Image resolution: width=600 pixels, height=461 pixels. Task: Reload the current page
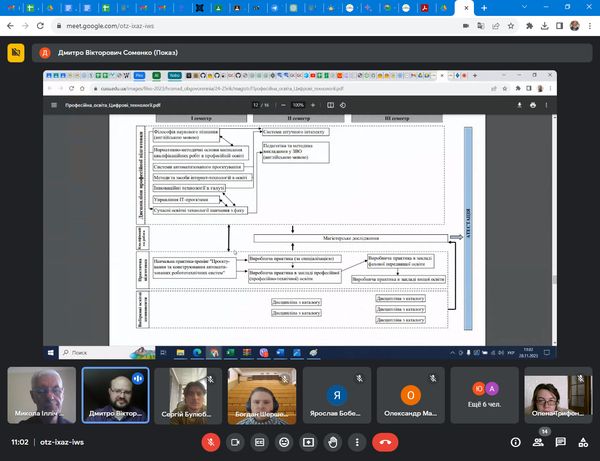point(42,26)
